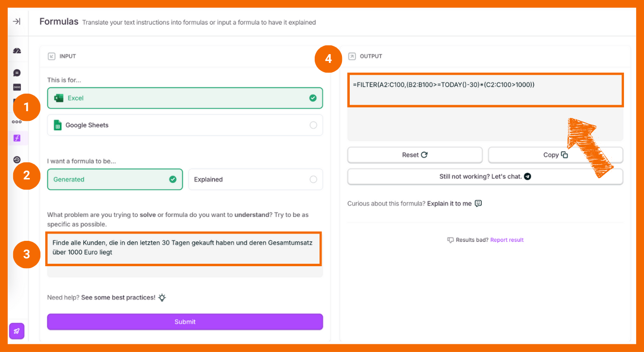Viewport: 644px width, 352px height.
Task: Open the history clock icon in sidebar
Action: [x=17, y=159]
